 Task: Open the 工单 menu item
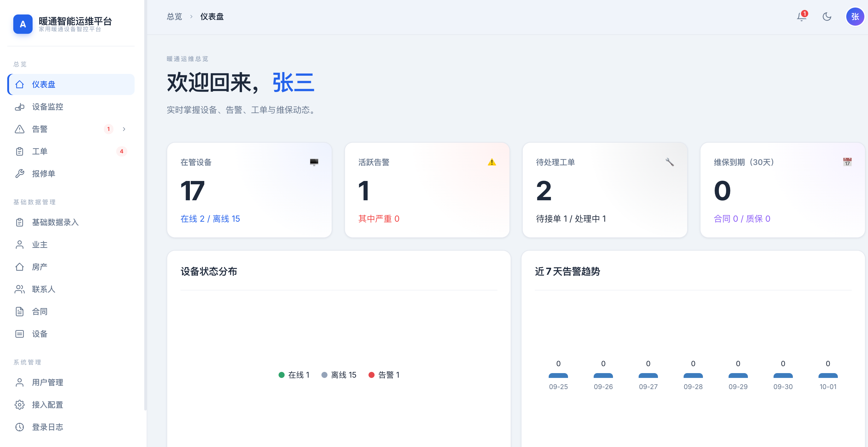click(71, 151)
